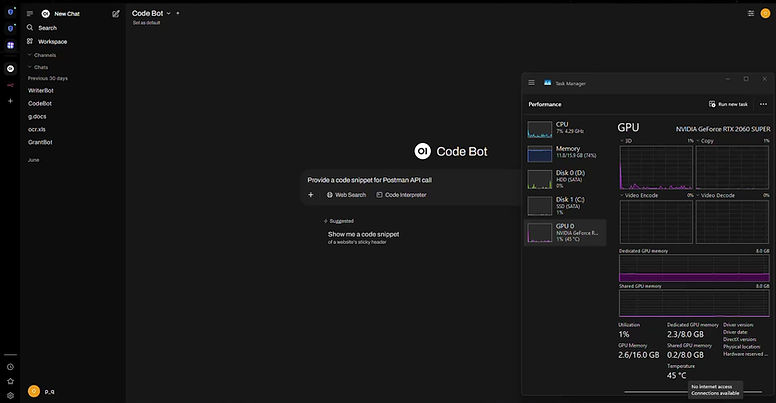Viewport: 776px width, 403px height.
Task: Click the 45 °C temperature value
Action: point(676,375)
